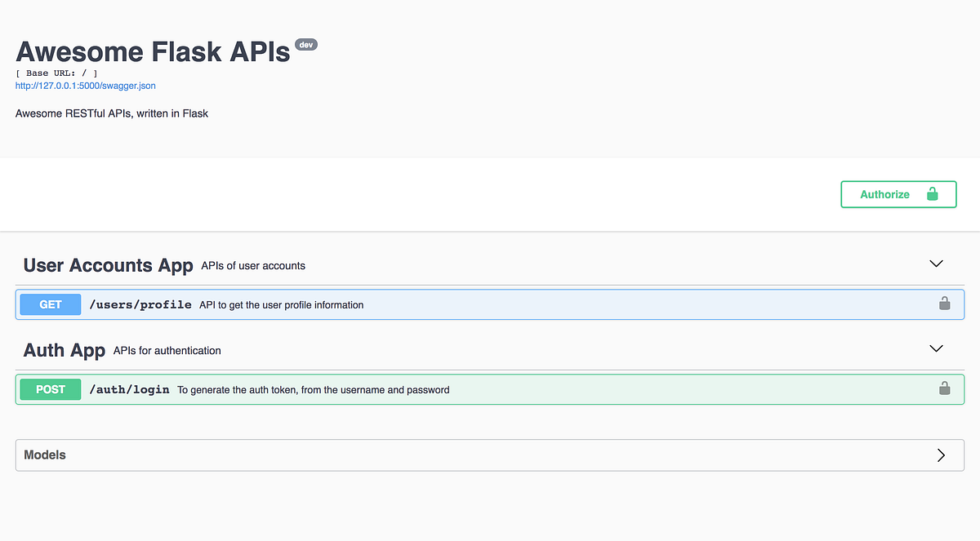Click the lock icon on /auth/login row
The height and width of the screenshot is (541, 980).
[944, 389]
